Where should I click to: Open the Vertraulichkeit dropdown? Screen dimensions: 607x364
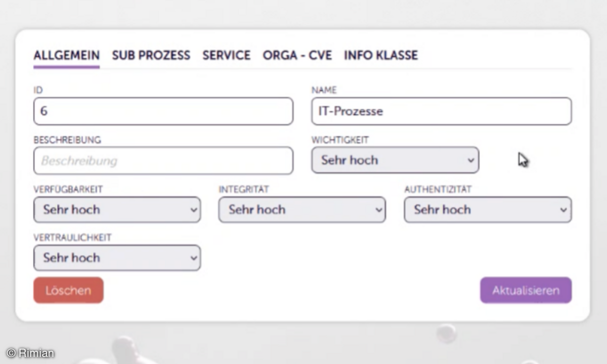point(117,258)
